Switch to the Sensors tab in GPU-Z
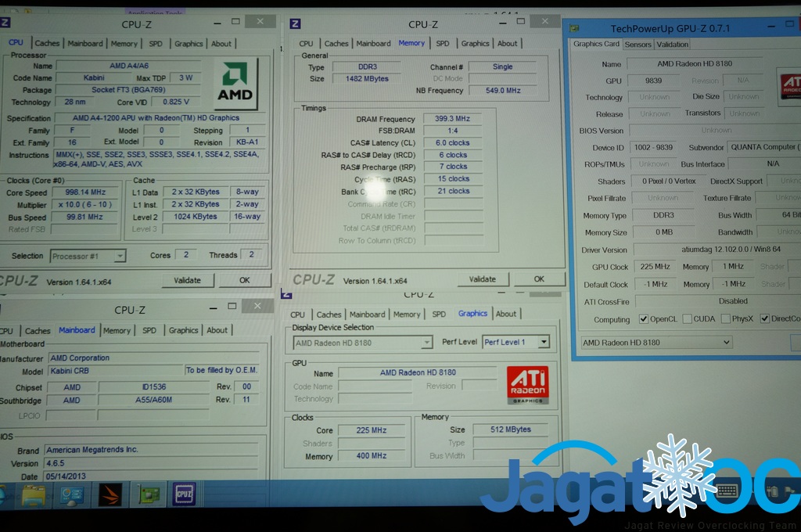The height and width of the screenshot is (532, 801). pos(638,45)
